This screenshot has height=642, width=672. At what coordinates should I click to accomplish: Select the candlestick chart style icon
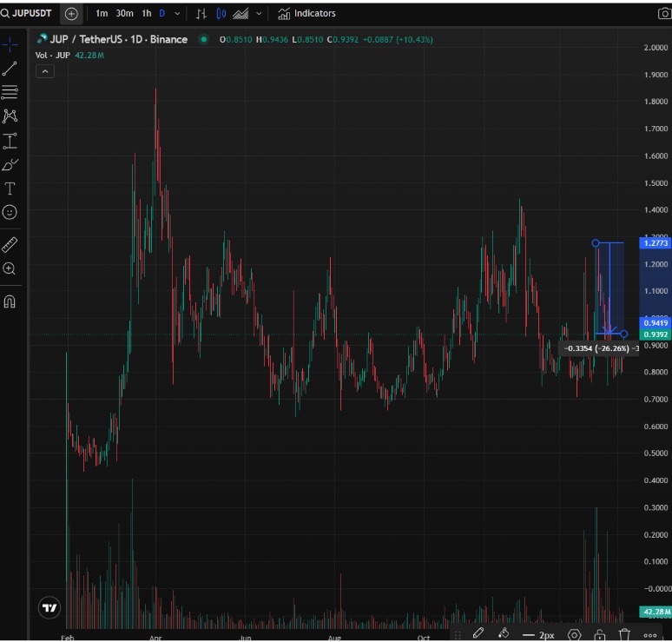tap(221, 14)
